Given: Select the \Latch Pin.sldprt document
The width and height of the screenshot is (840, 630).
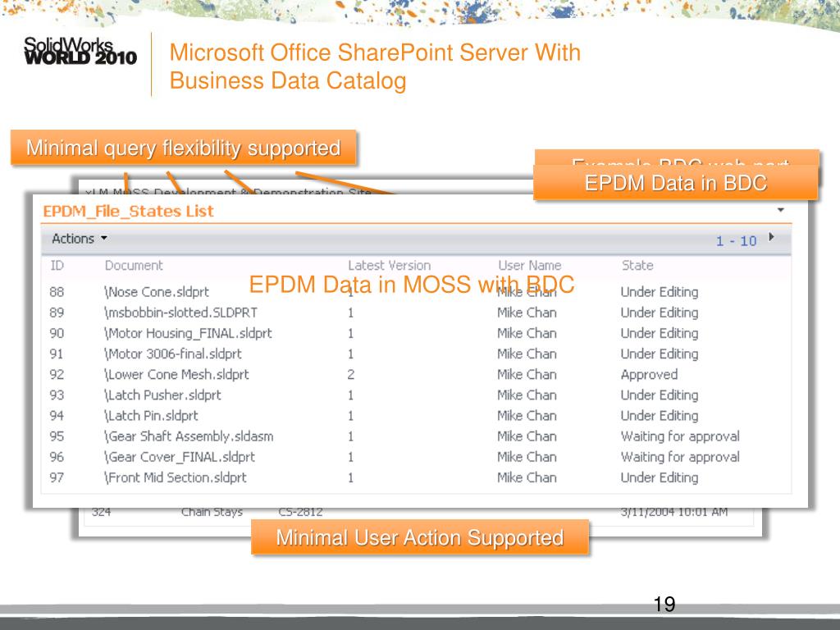Looking at the screenshot, I should [151, 416].
